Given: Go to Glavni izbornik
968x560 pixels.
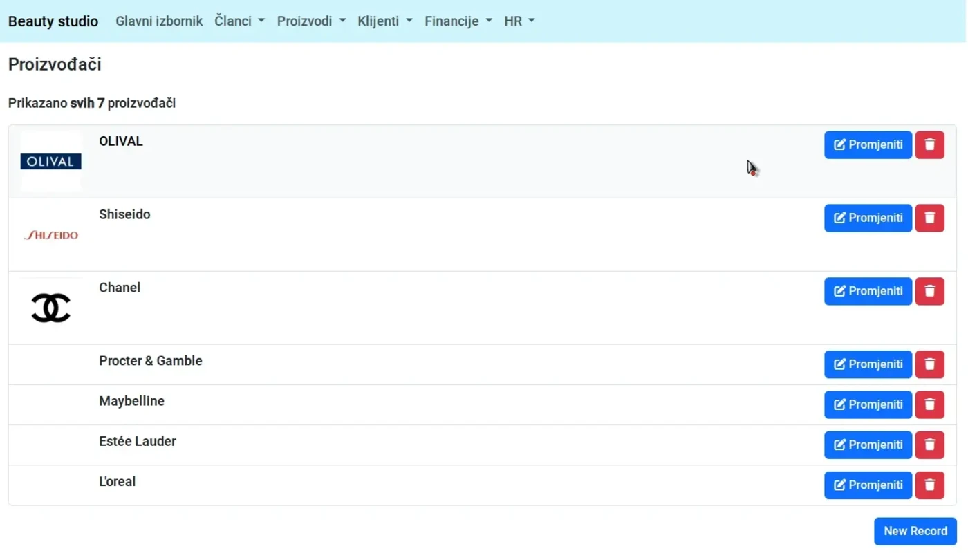Looking at the screenshot, I should (x=159, y=21).
